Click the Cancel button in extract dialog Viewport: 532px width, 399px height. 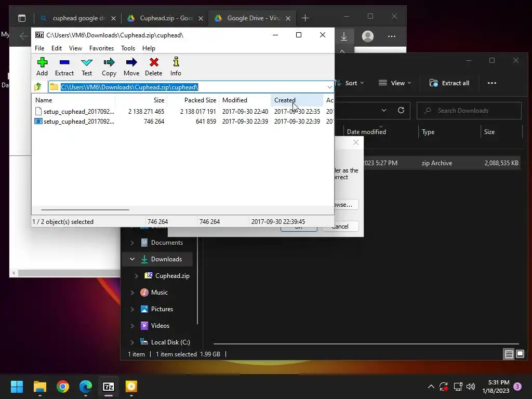point(340,227)
